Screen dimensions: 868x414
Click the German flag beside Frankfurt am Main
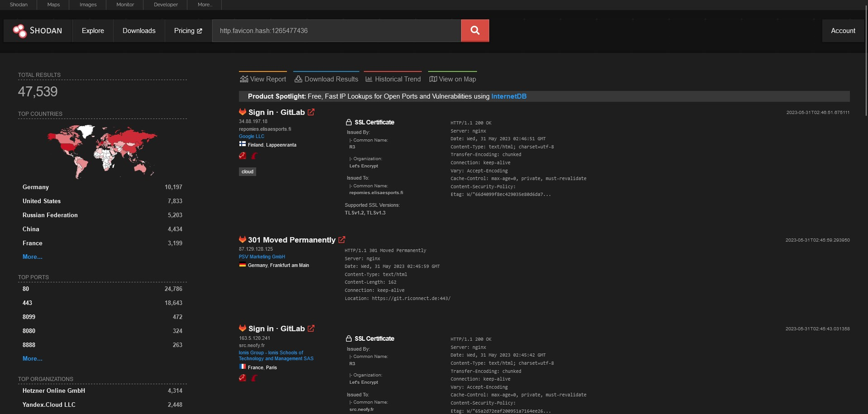(x=243, y=265)
